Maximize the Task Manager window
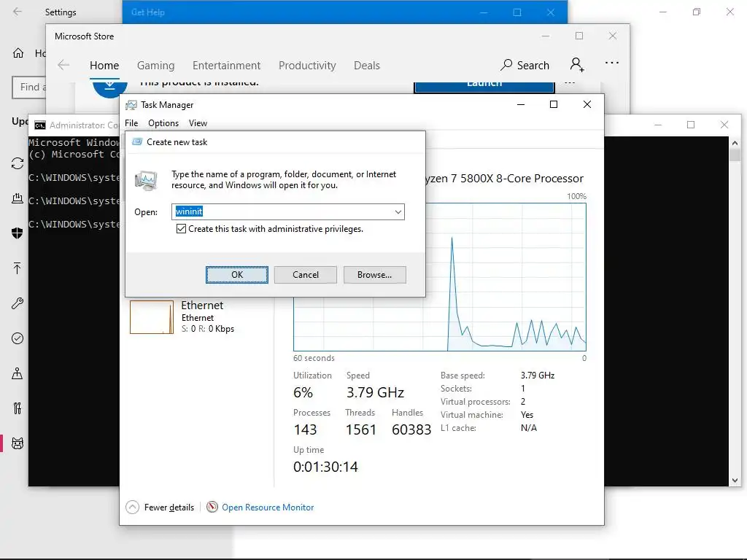 (554, 104)
